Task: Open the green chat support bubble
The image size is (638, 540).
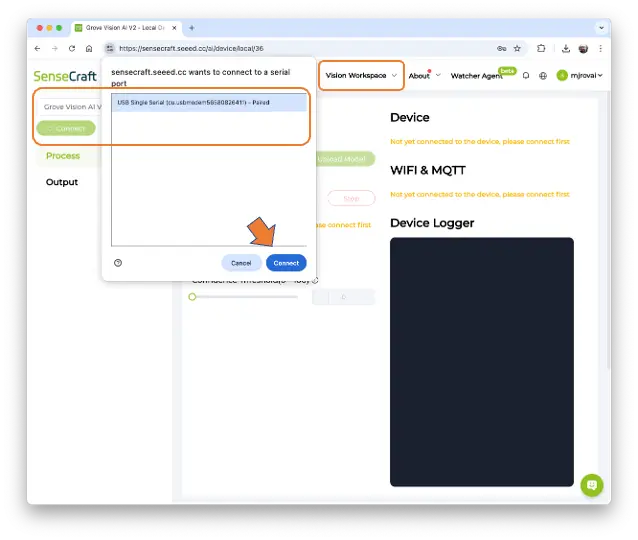Action: click(x=591, y=485)
